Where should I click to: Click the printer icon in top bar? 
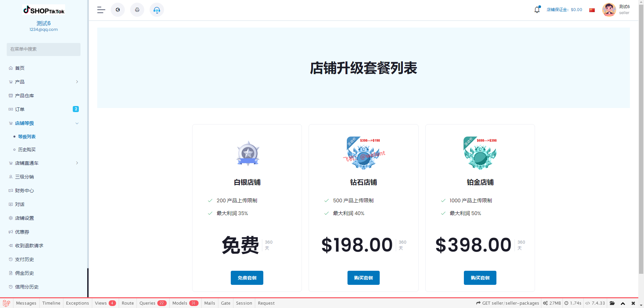click(137, 10)
